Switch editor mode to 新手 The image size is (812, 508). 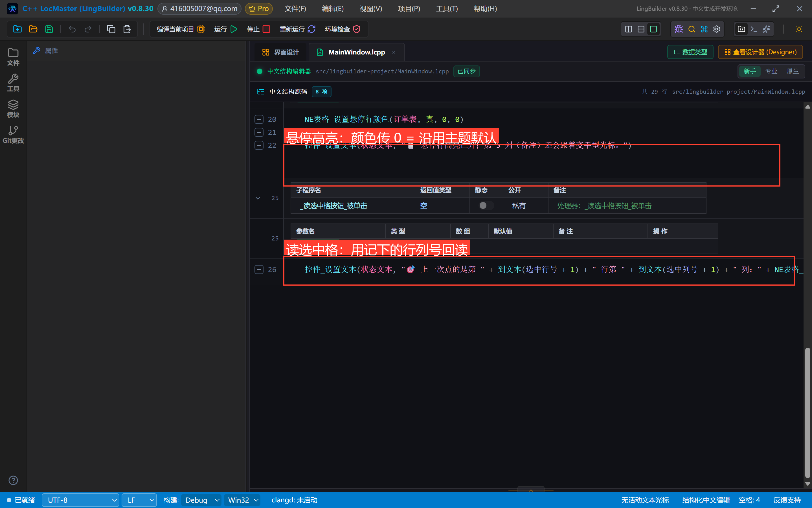(x=750, y=71)
